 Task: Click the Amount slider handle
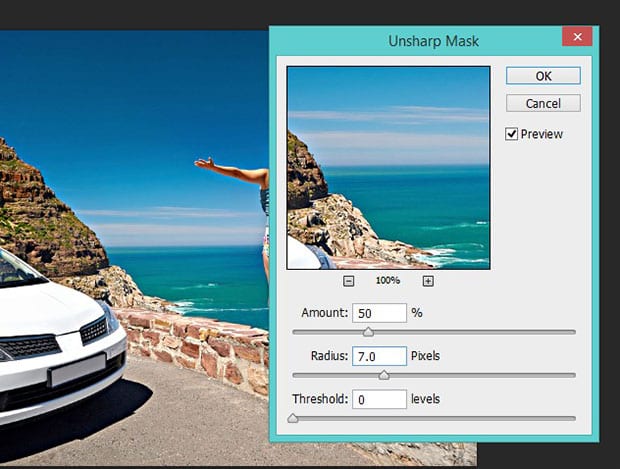(x=368, y=332)
